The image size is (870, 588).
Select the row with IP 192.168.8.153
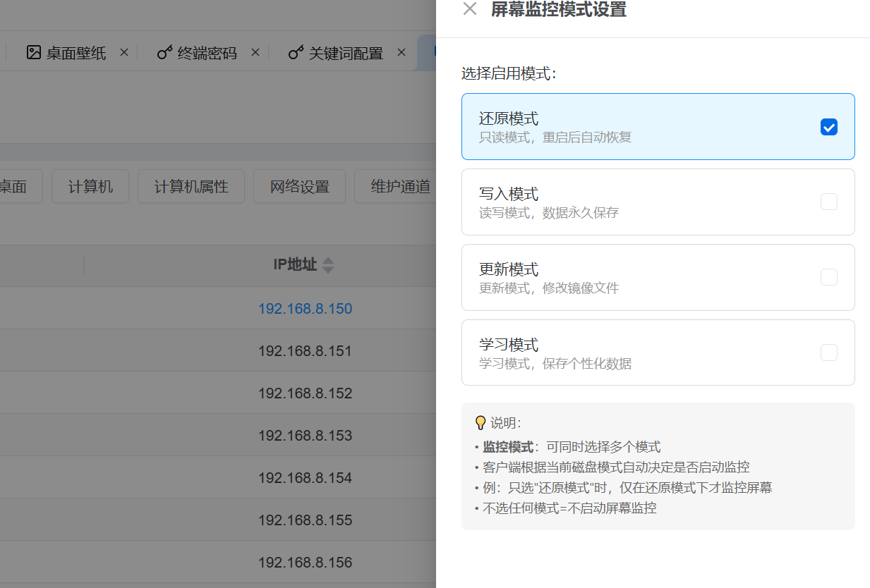tap(305, 436)
